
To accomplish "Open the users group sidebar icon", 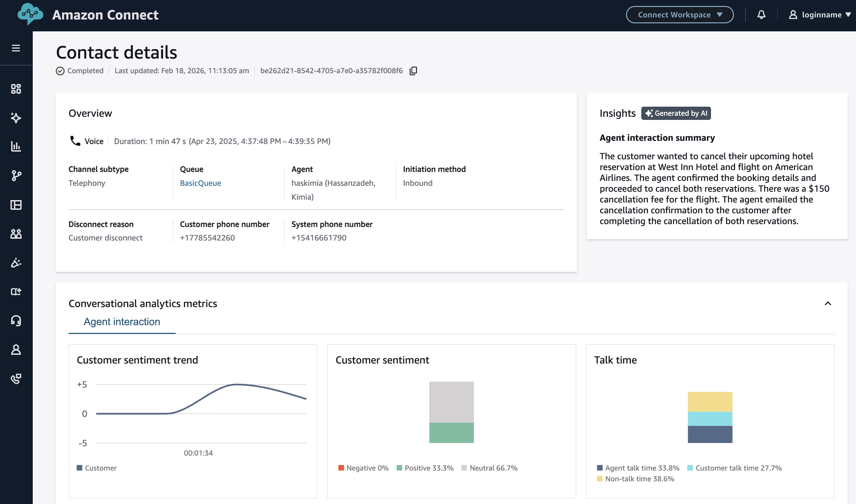I will 16,234.
